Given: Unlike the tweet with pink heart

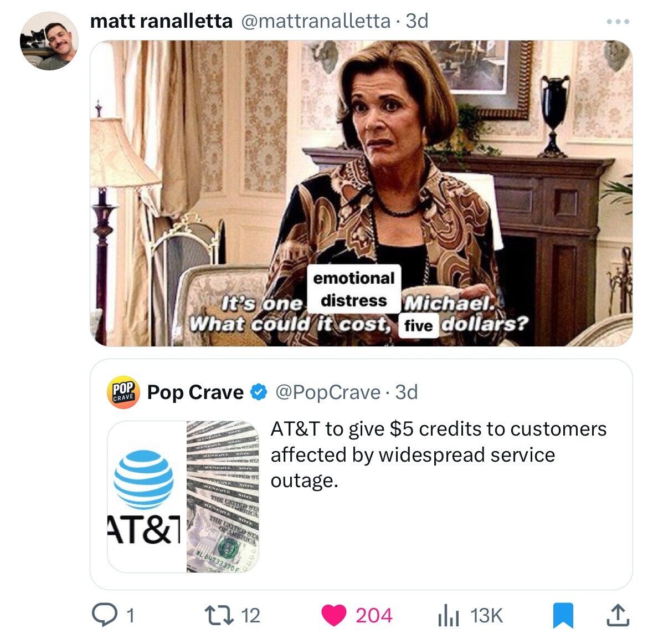Looking at the screenshot, I should click(x=333, y=616).
